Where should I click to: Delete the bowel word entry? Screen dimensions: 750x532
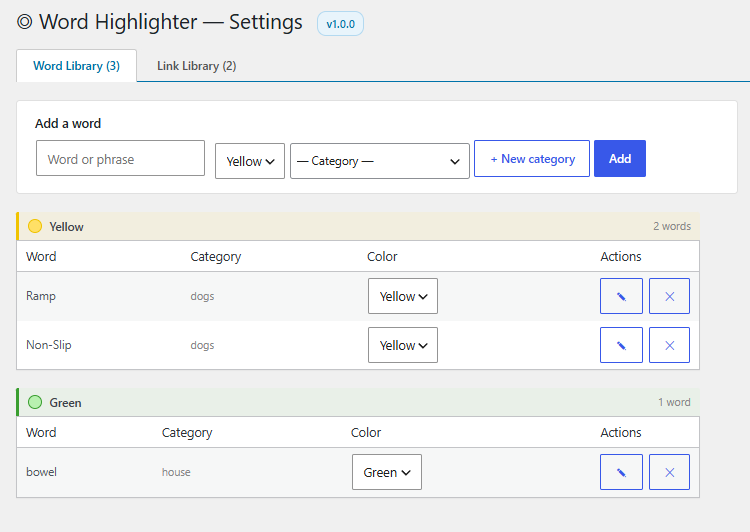[x=669, y=472]
